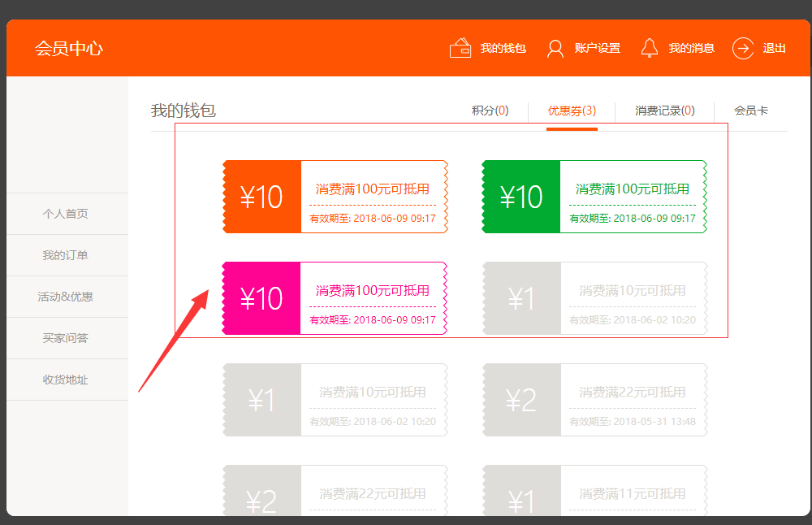Switch to the 积分(0) tab
812x525 pixels.
coord(490,111)
